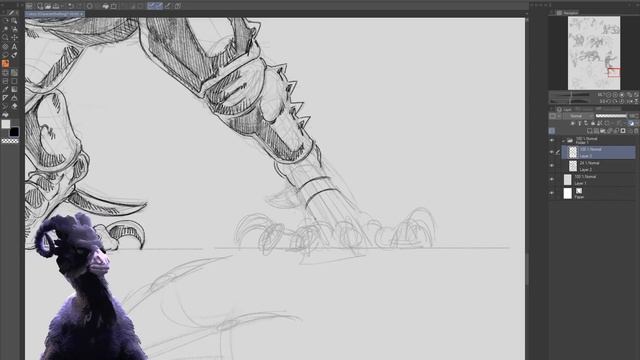Hide the selected Layer 3 eye icon
Image resolution: width=640 pixels, height=360 pixels.
[552, 152]
